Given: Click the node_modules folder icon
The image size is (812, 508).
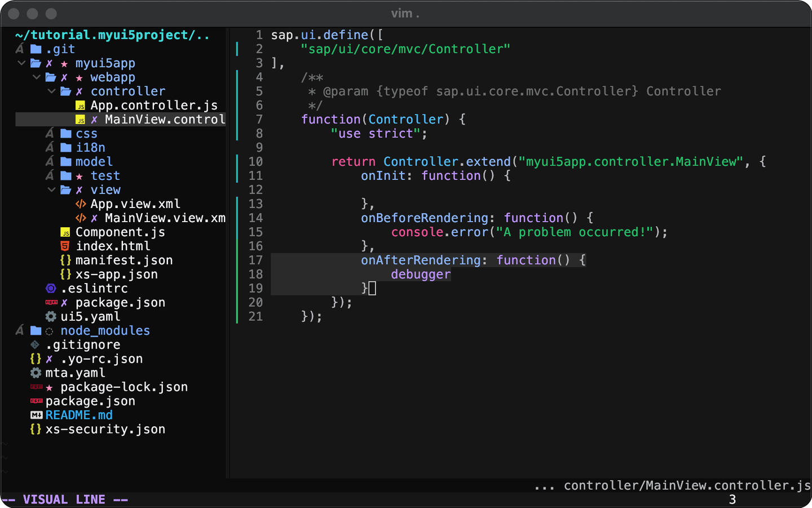Looking at the screenshot, I should coord(36,331).
